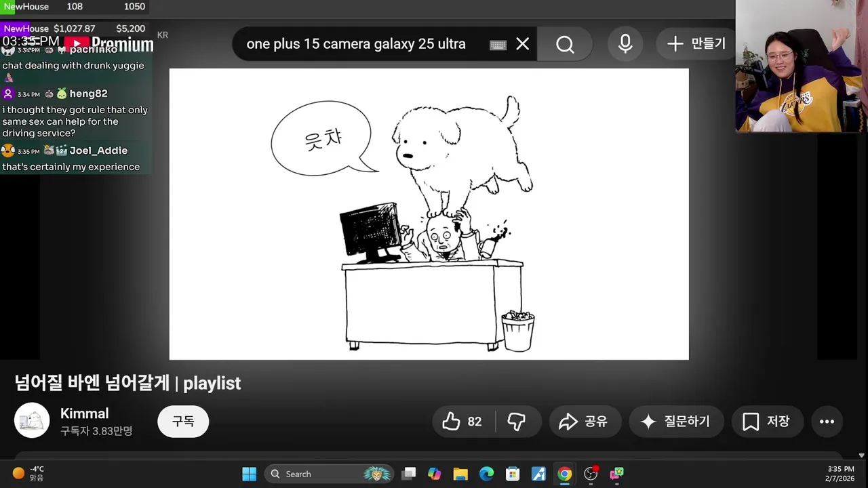Viewport: 868px width, 488px height.
Task: Click the chat username Joel_Addie
Action: pyautogui.click(x=98, y=150)
